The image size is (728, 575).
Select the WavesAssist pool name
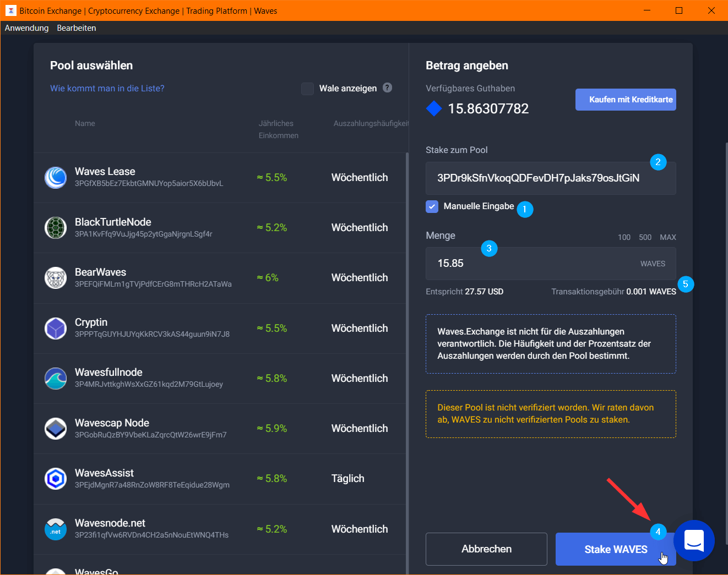pos(104,473)
